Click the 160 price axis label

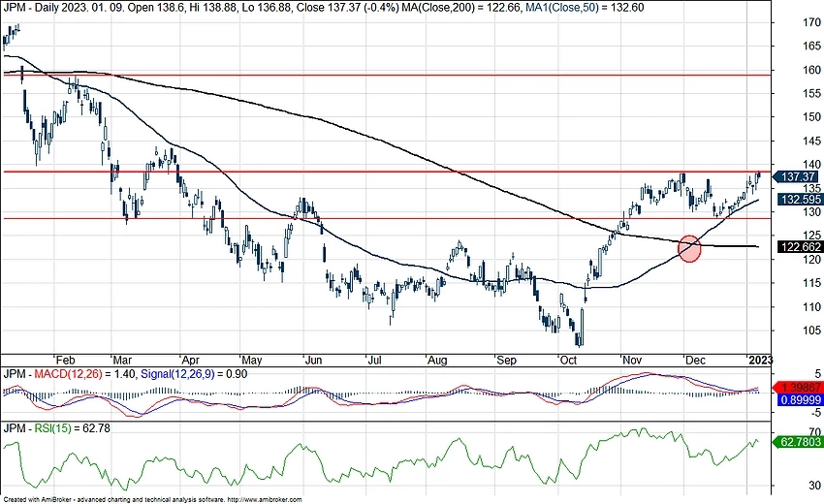click(811, 70)
